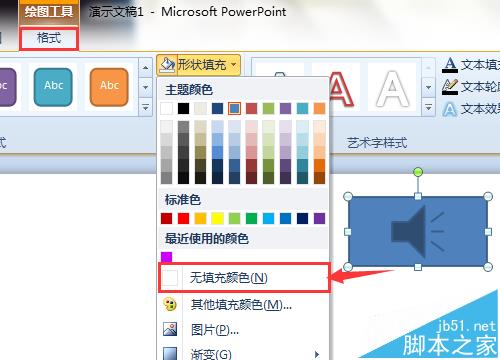The width and height of the screenshot is (500, 360).
Task: Pick black theme color swatch
Action: (x=183, y=108)
